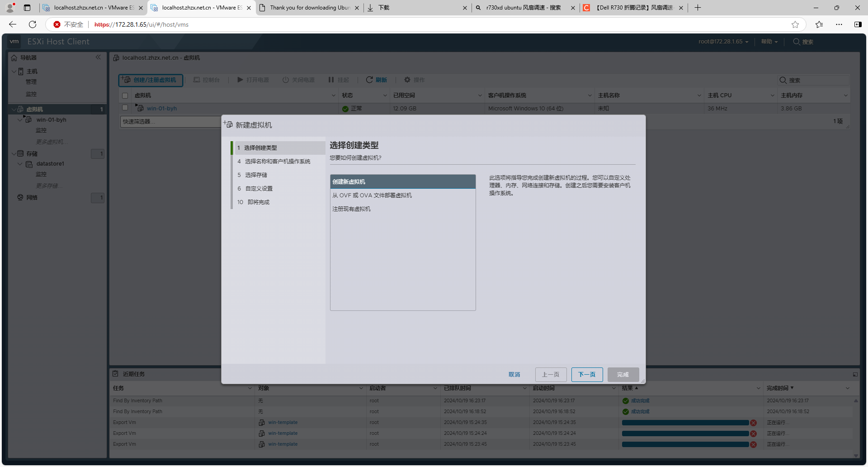Viewport: 868px width, 467px height.
Task: Click 取消 to cancel the wizard
Action: click(x=514, y=375)
